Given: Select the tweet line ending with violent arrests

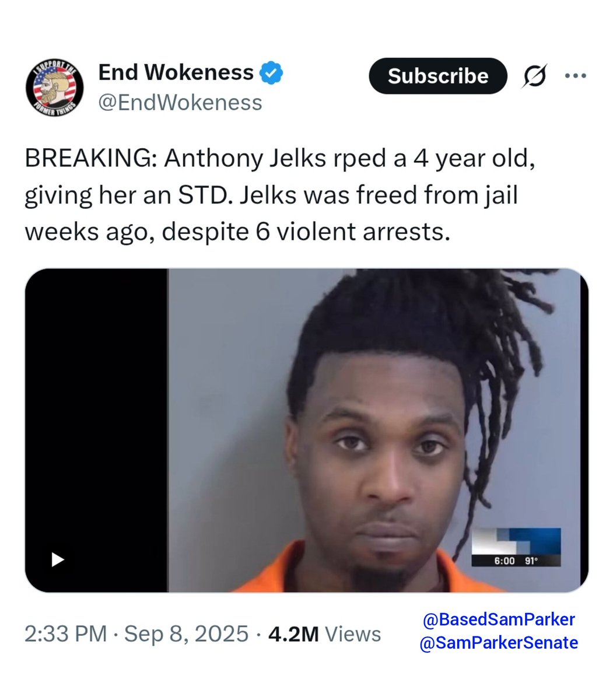Looking at the screenshot, I should point(237,232).
